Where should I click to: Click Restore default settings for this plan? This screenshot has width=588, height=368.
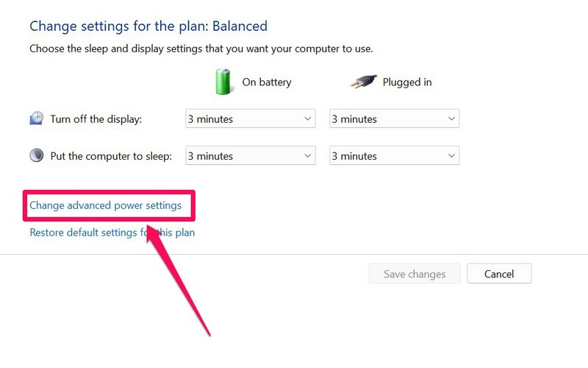tap(112, 233)
